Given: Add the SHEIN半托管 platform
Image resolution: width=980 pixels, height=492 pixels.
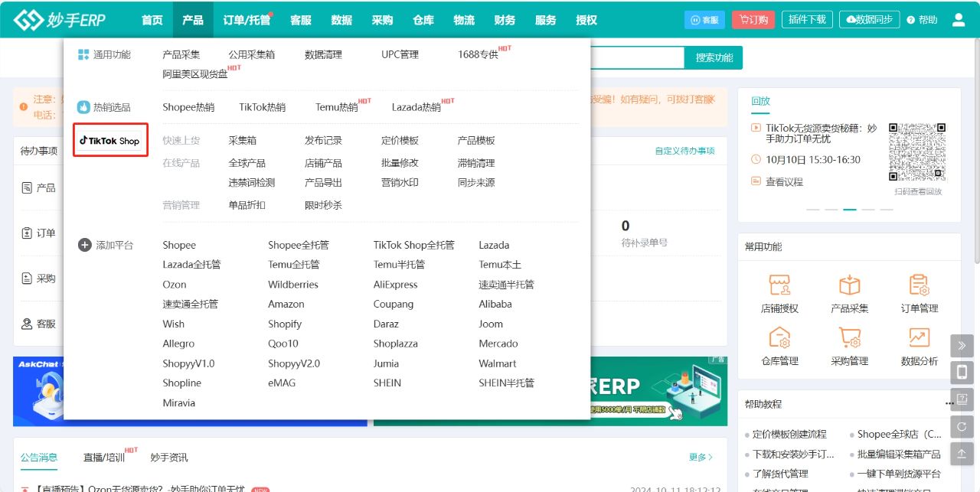Looking at the screenshot, I should (x=507, y=383).
